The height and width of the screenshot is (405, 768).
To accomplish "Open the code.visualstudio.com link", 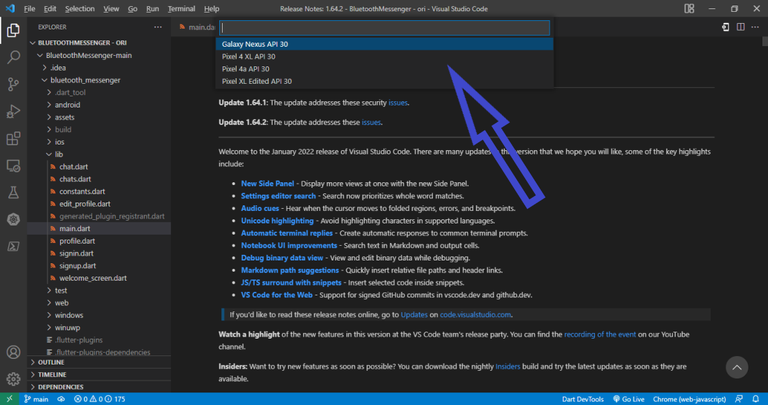I will tap(475, 315).
